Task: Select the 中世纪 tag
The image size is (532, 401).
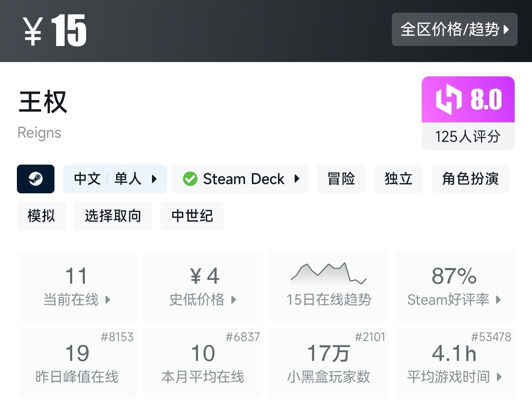Action: coord(192,216)
